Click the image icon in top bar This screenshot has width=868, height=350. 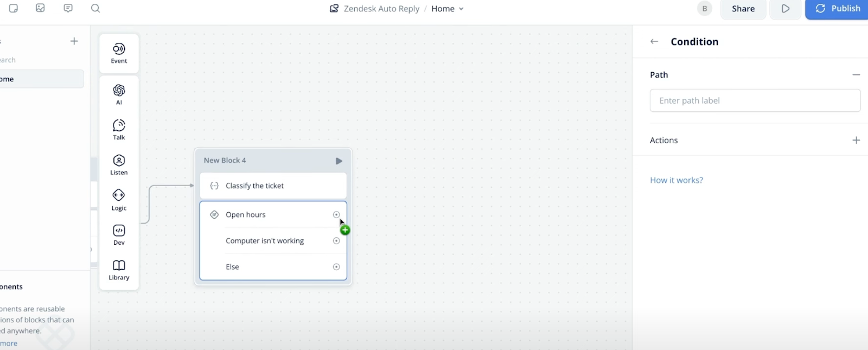point(40,8)
